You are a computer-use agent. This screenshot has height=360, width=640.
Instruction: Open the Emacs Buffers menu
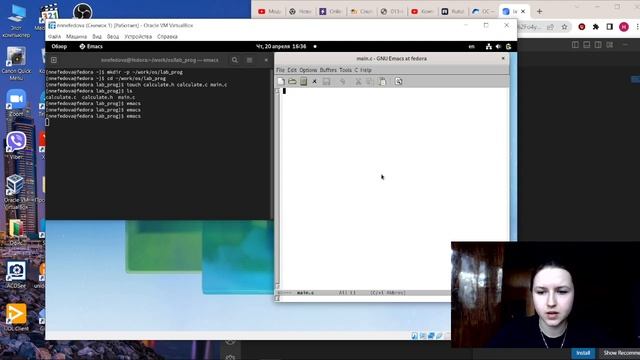point(328,70)
